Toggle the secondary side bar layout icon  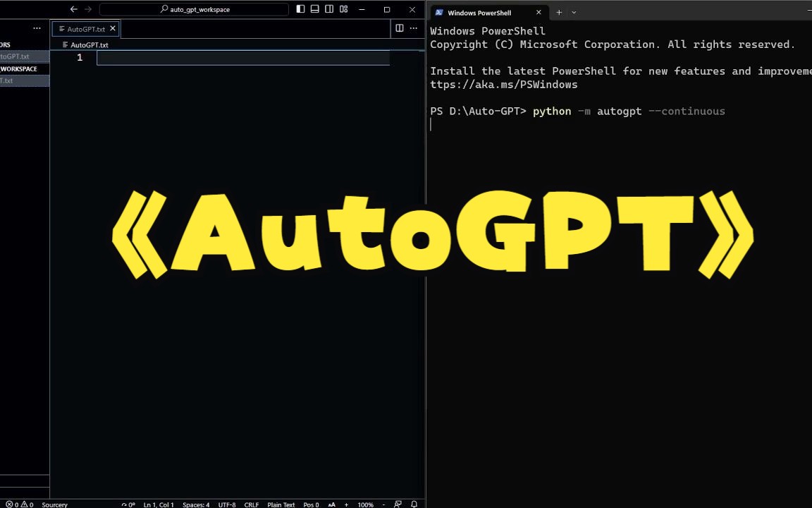pos(329,9)
